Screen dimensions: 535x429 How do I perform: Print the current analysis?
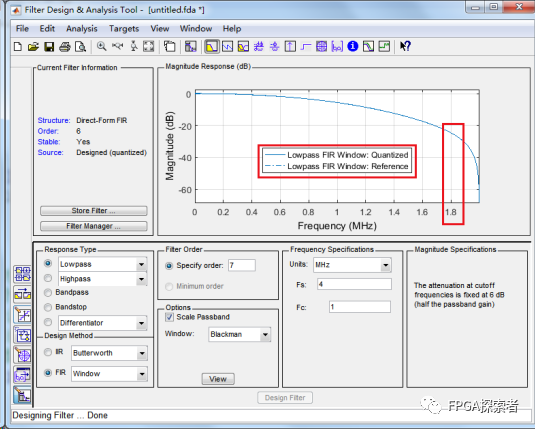click(x=65, y=46)
